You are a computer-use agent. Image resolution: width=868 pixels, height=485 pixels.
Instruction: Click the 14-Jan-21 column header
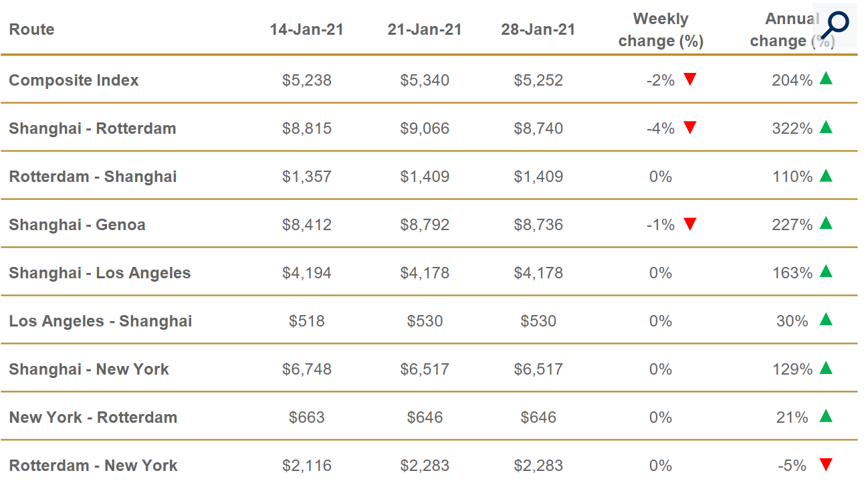[306, 29]
